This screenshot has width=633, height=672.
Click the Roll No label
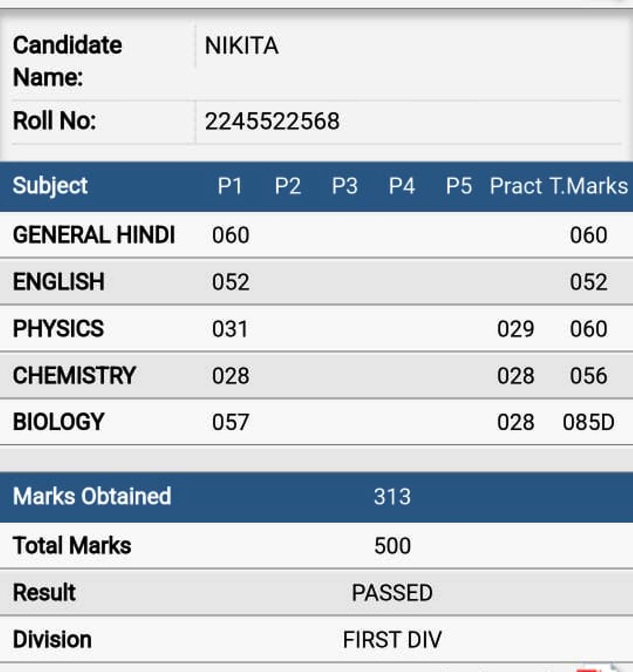point(54,121)
